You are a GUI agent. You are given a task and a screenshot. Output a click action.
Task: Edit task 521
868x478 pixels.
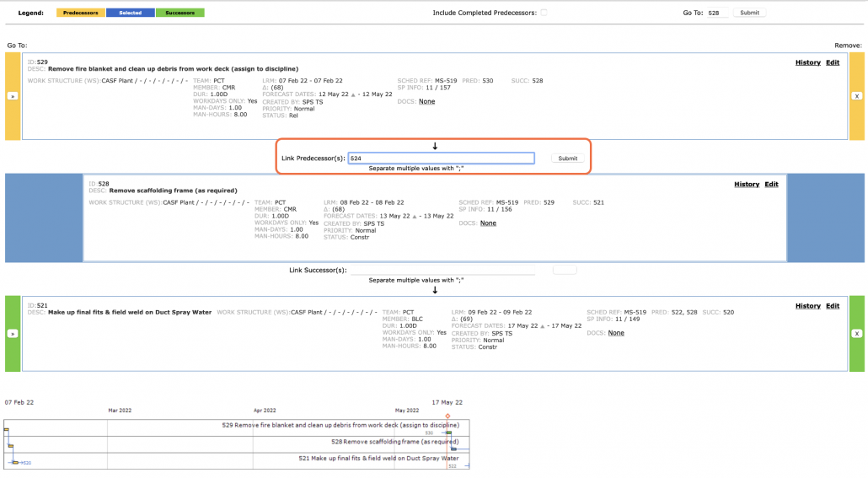[x=833, y=306]
